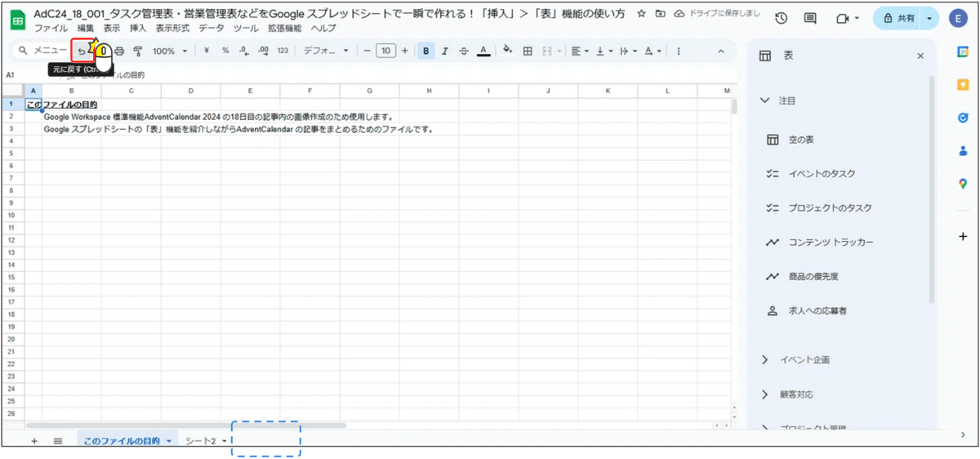980x459 pixels.
Task: Move document using the folder icon
Action: coord(659,15)
